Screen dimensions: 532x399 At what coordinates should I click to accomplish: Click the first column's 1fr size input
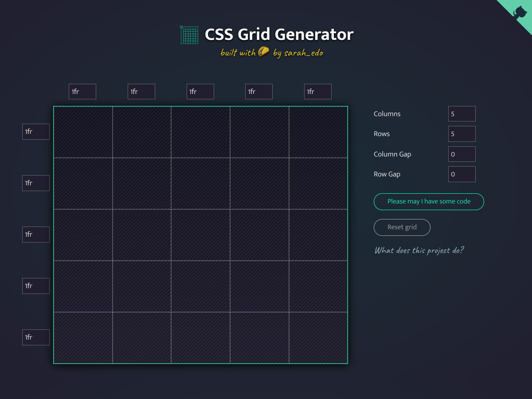(82, 92)
